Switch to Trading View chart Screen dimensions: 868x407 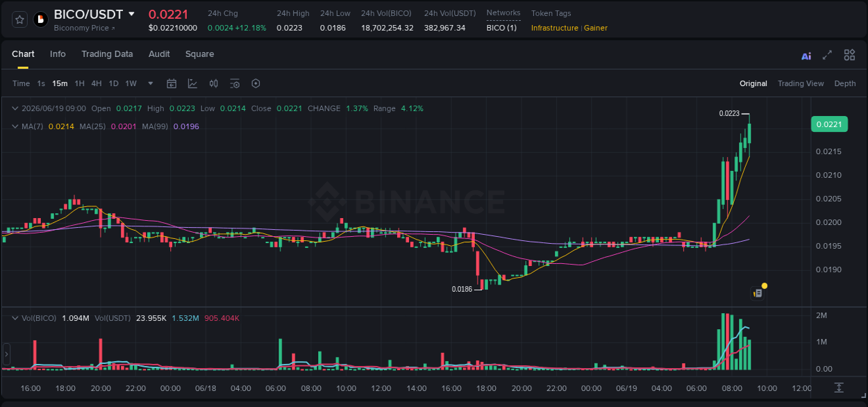click(x=801, y=83)
